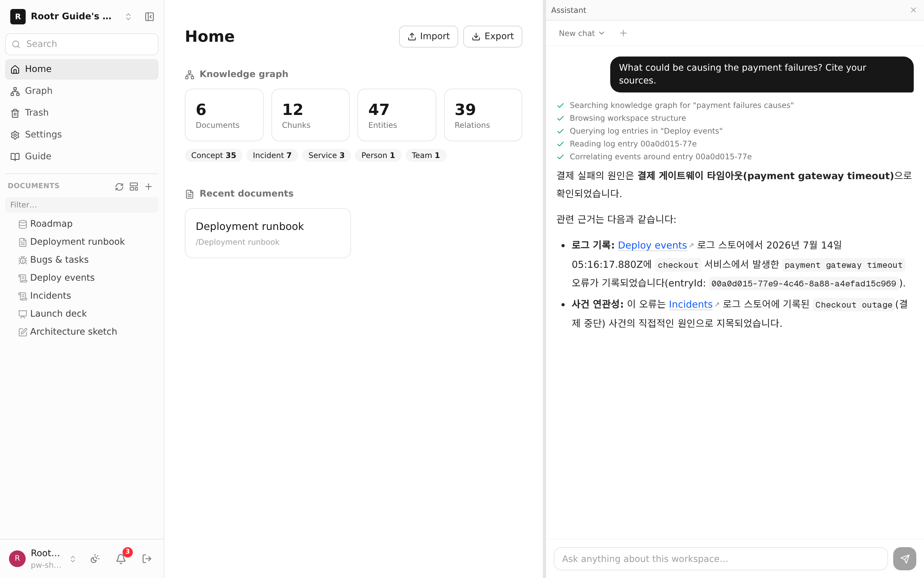Collapse the sidebar panel icon
The image size is (924, 578).
tap(149, 16)
